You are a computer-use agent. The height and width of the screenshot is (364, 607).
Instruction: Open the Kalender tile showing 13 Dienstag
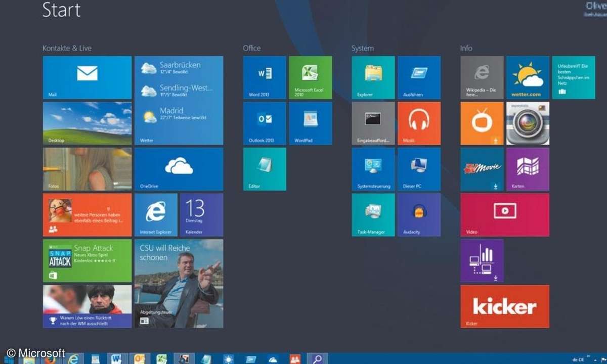click(201, 215)
